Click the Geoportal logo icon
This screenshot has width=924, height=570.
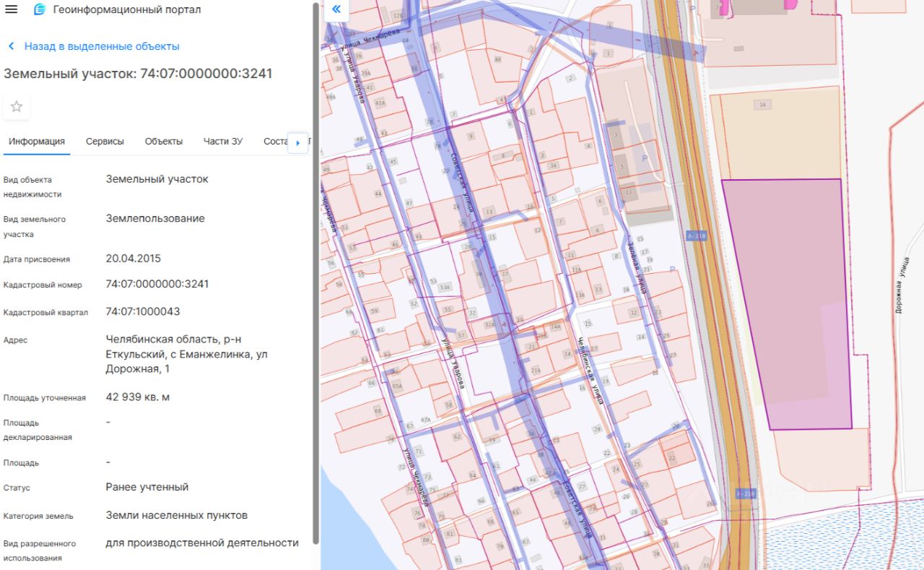click(x=40, y=9)
